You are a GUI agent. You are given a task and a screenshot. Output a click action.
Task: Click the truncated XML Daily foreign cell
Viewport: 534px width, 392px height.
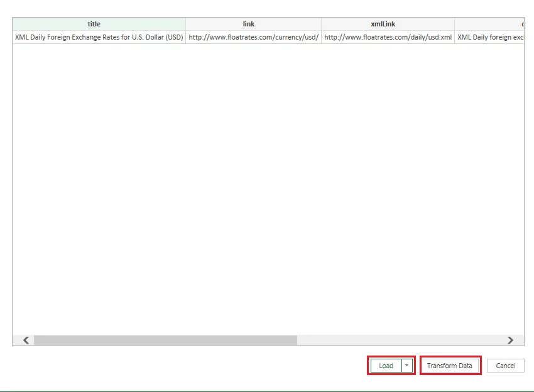click(x=493, y=37)
